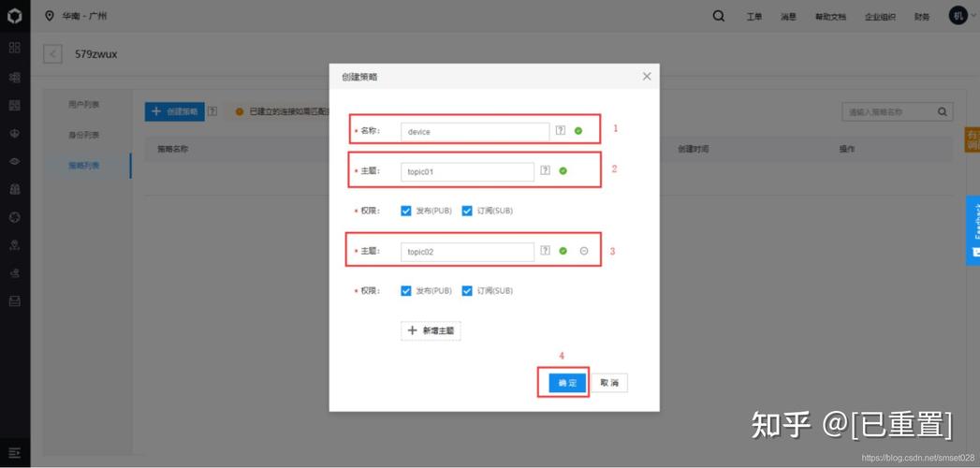Open 工单 in the top bar
The height and width of the screenshot is (468, 980).
click(754, 17)
